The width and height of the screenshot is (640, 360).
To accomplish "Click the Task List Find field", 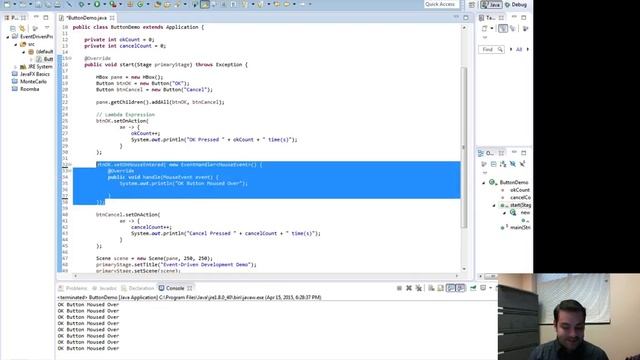I will pos(491,49).
